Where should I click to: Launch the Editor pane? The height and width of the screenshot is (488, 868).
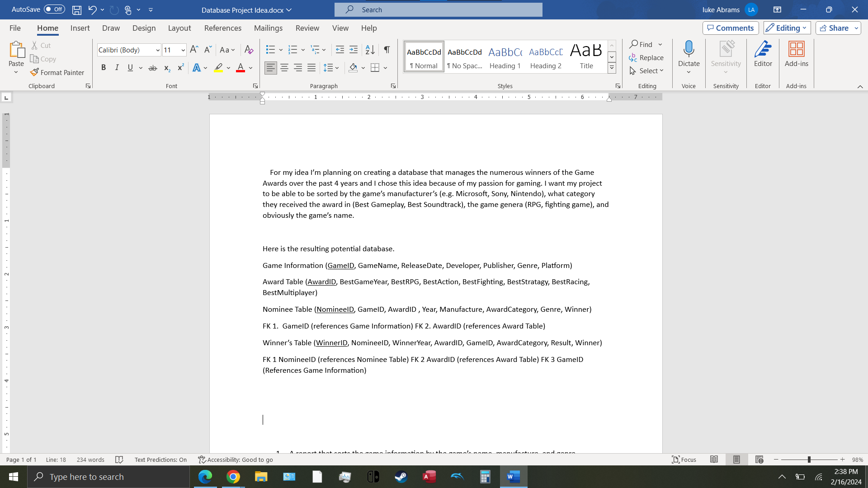click(763, 54)
